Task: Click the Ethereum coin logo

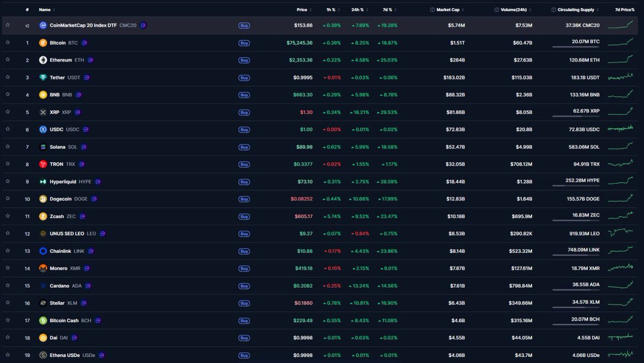Action: [43, 60]
